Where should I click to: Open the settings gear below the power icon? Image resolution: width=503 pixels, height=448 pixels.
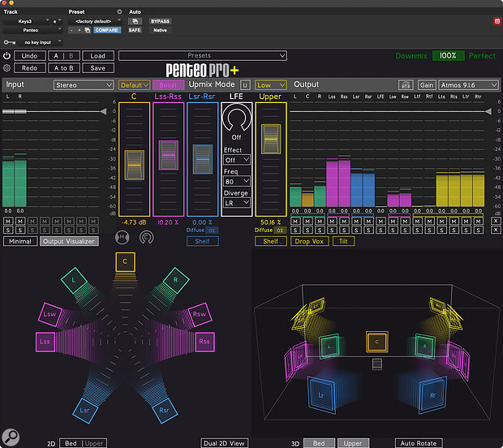coord(6,68)
